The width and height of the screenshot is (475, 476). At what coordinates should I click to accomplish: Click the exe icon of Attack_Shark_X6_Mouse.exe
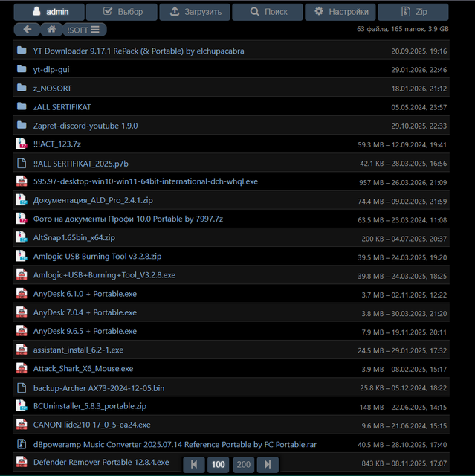point(22,368)
